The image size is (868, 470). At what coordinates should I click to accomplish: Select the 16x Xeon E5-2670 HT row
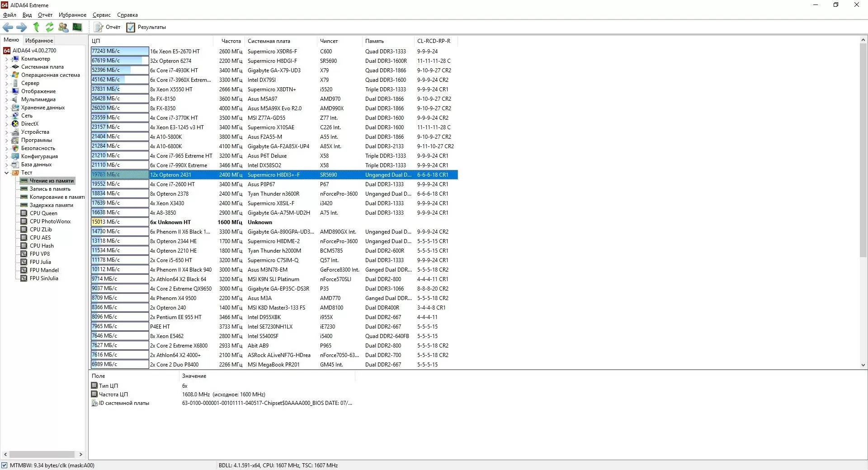point(274,52)
